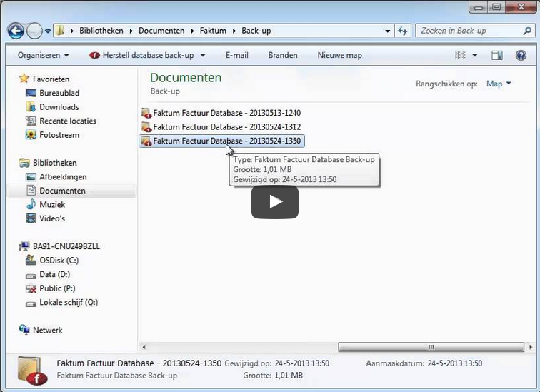Select Back-up in the address path
This screenshot has height=392, width=540.
[256, 31]
